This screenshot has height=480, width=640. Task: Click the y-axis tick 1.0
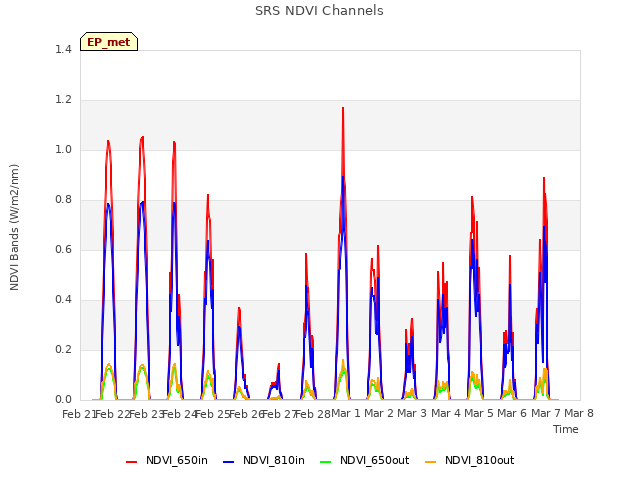(63, 149)
